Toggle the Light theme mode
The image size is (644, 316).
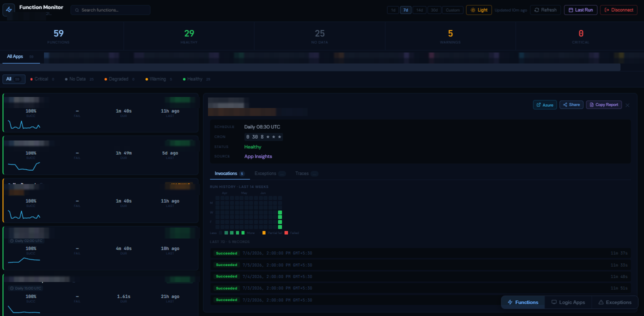[x=478, y=10]
